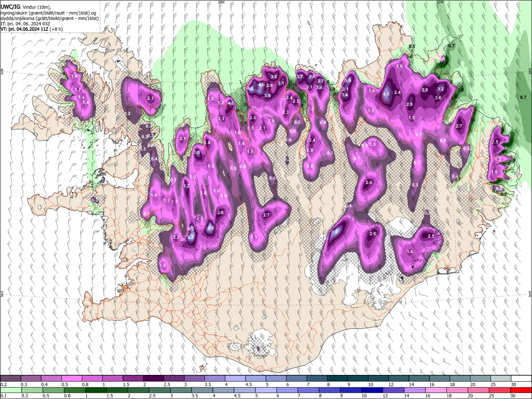Click the 20W longitude label
This screenshot has width=532, height=399.
pos(221,2)
